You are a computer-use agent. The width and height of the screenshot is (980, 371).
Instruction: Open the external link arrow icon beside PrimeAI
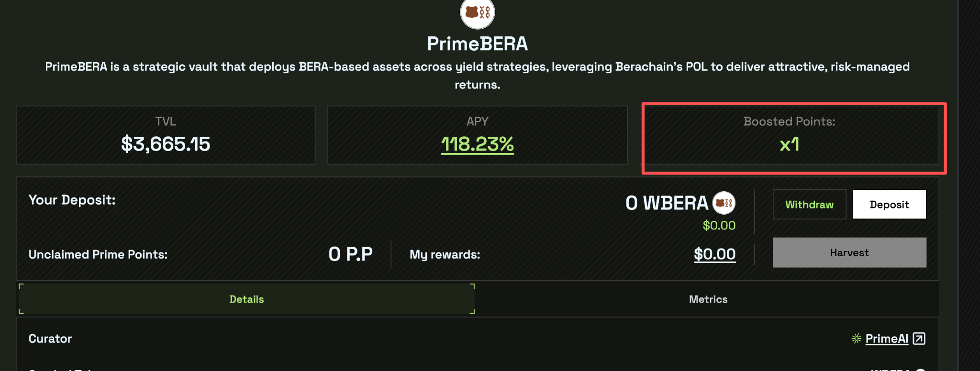919,338
